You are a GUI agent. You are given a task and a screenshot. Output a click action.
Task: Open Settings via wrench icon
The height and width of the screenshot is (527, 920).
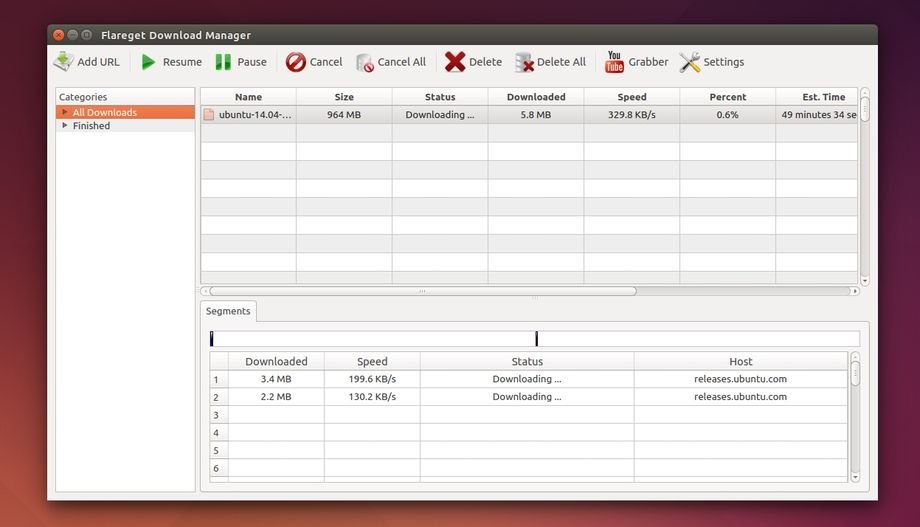coord(690,62)
